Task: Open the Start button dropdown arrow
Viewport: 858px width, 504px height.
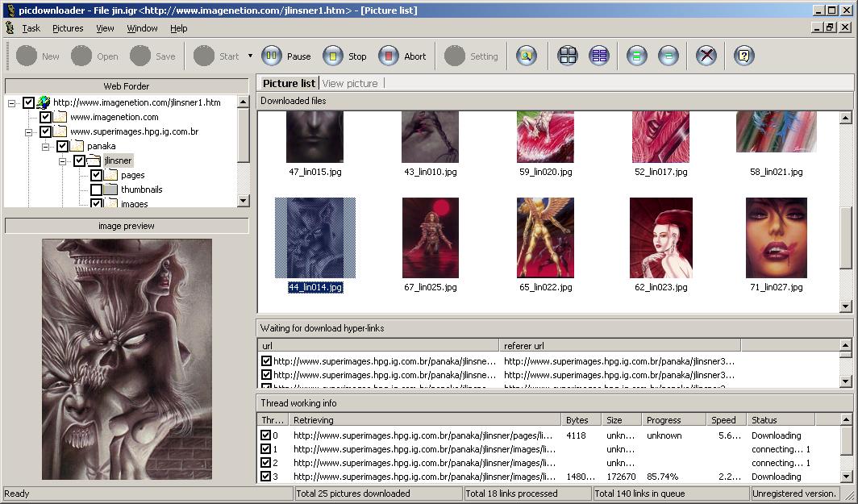Action: coord(250,56)
